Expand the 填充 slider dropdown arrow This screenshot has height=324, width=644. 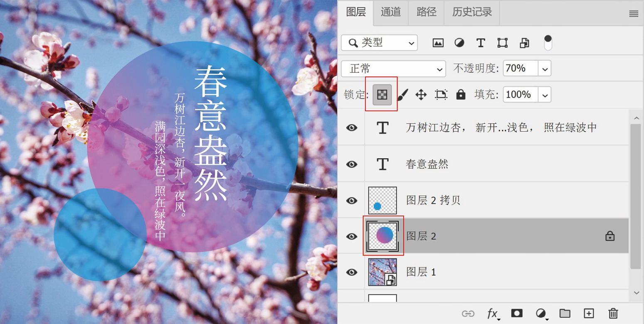point(545,95)
